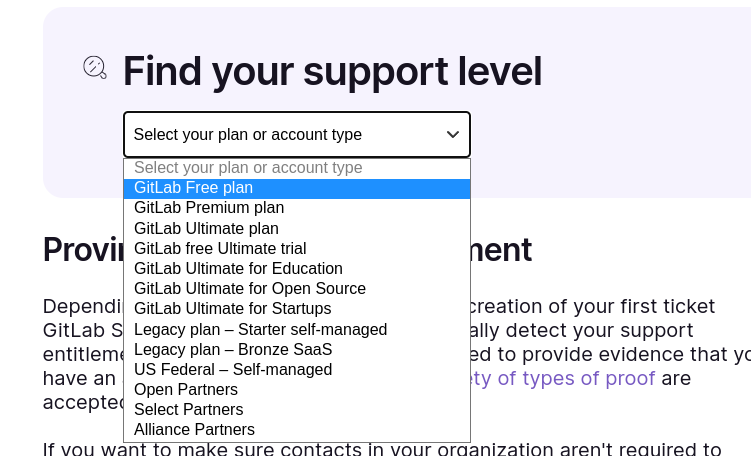The image size is (751, 456).
Task: Click the Select your plan or account type combo box
Action: click(280, 135)
